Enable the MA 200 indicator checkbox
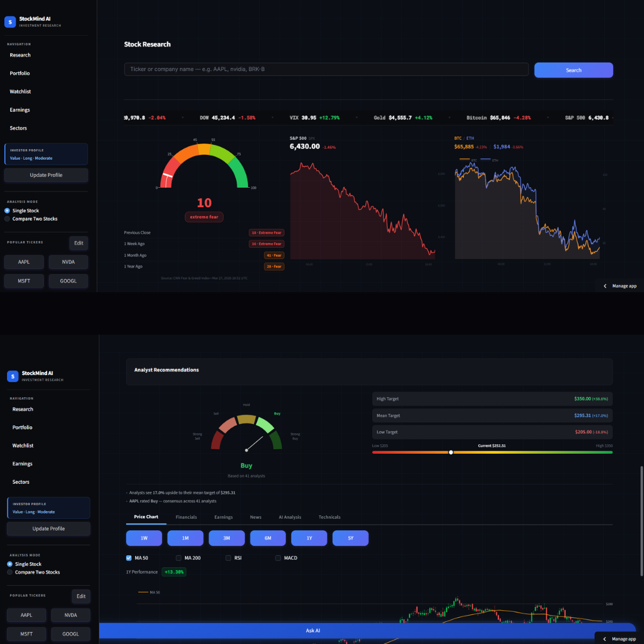 tap(178, 558)
